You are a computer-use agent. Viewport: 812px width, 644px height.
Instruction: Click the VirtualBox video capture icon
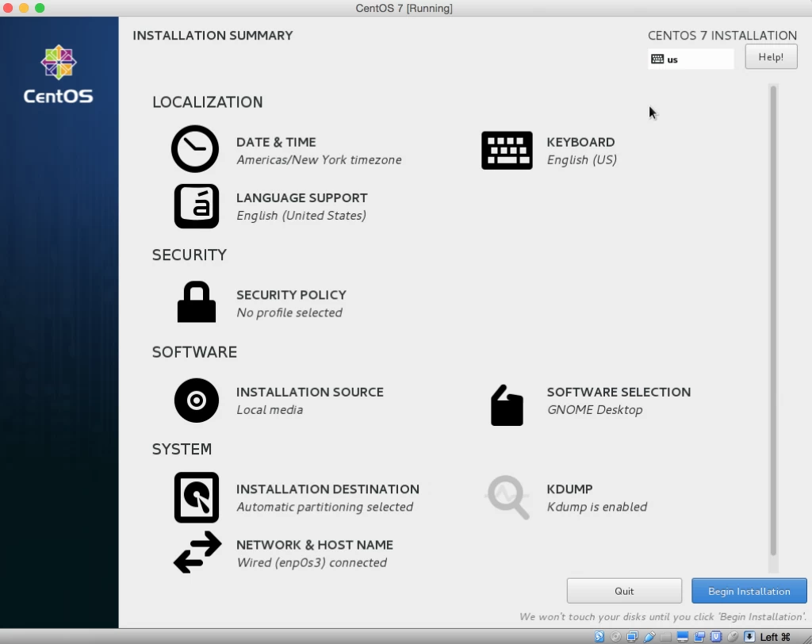point(699,637)
